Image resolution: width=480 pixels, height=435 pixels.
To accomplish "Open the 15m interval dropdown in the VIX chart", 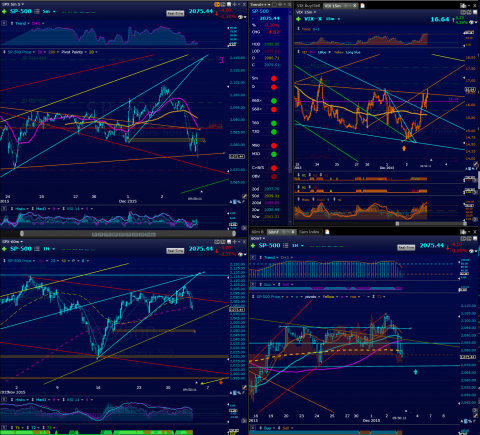I will (x=333, y=19).
